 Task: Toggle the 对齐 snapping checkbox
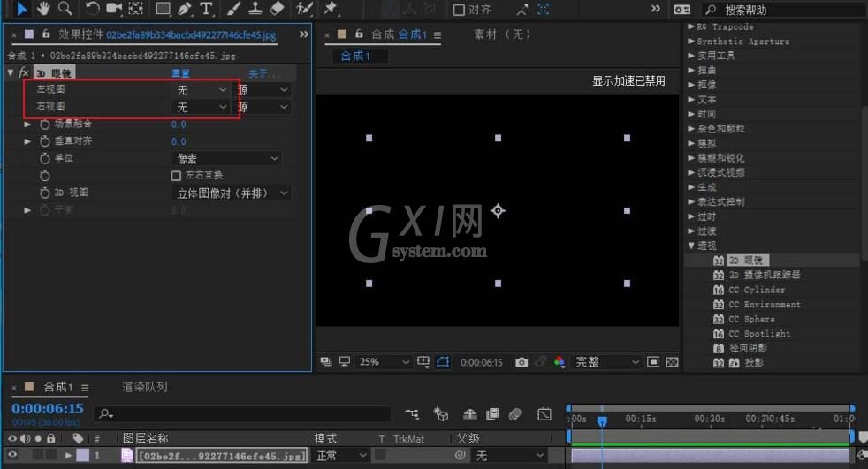459,10
